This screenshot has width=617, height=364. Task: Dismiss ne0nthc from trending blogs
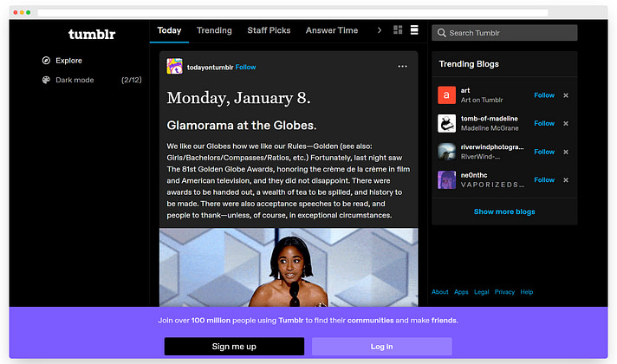pos(566,180)
